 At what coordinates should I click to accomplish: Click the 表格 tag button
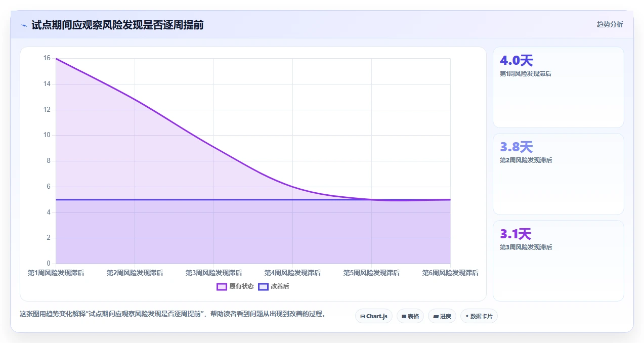(410, 316)
